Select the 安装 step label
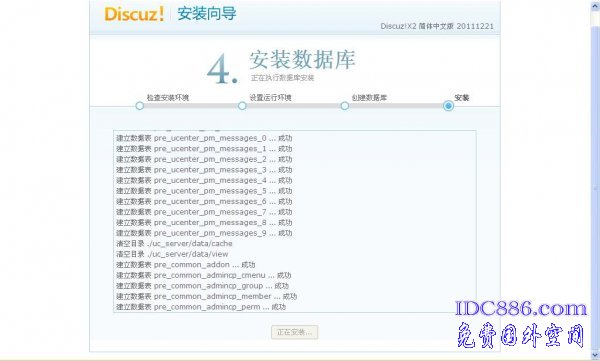The height and width of the screenshot is (361, 600). click(x=462, y=98)
